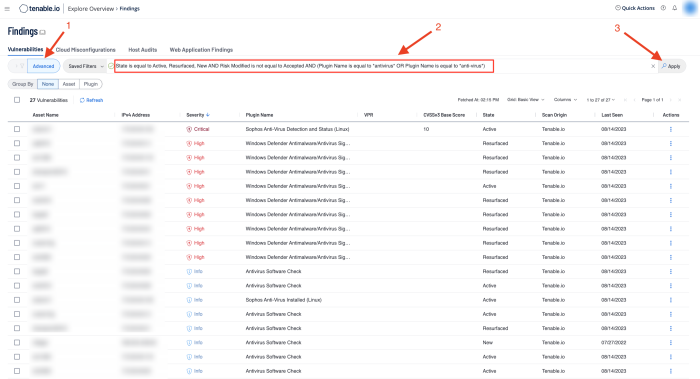The height and width of the screenshot is (379, 700).
Task: Sort by Asset Name column header
Action: click(x=46, y=115)
